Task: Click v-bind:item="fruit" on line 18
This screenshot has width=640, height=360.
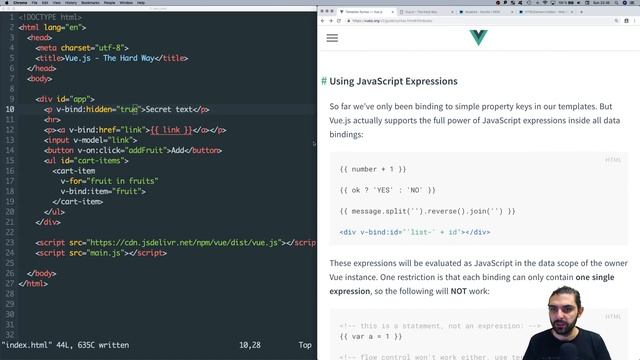Action: tap(101, 191)
